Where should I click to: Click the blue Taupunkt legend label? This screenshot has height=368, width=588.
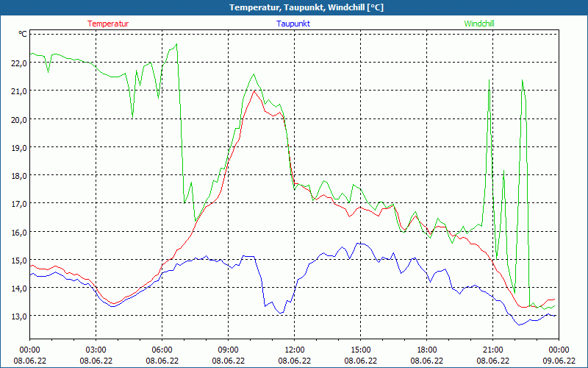point(293,24)
